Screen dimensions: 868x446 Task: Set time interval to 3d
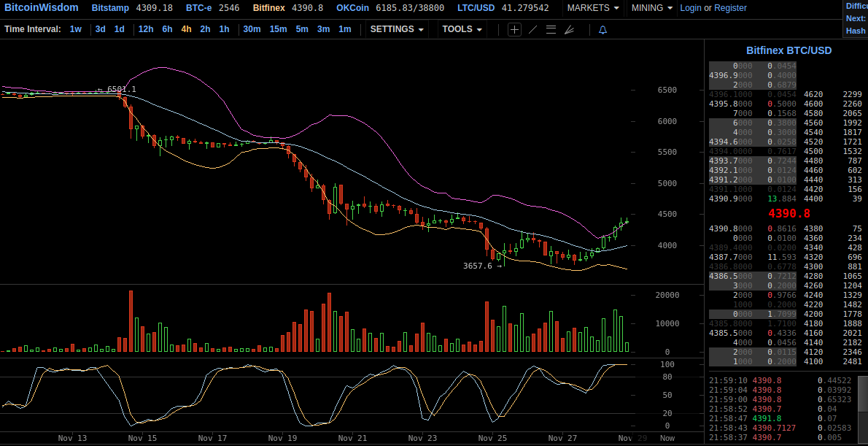[x=100, y=29]
